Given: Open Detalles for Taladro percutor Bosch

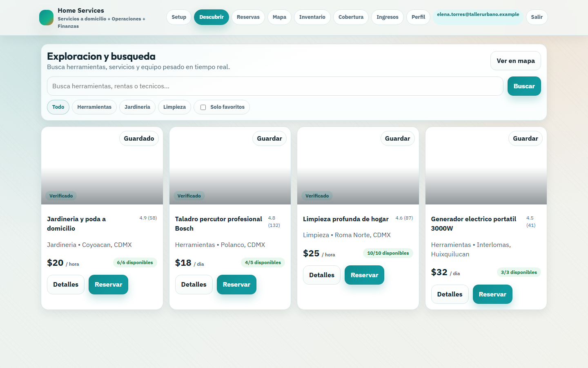Looking at the screenshot, I should pos(194,285).
